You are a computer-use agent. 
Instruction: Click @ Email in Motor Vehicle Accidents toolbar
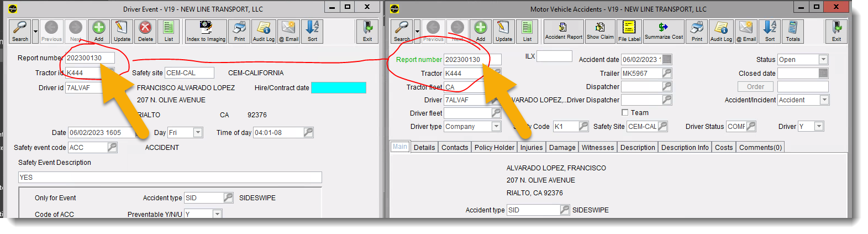(746, 32)
